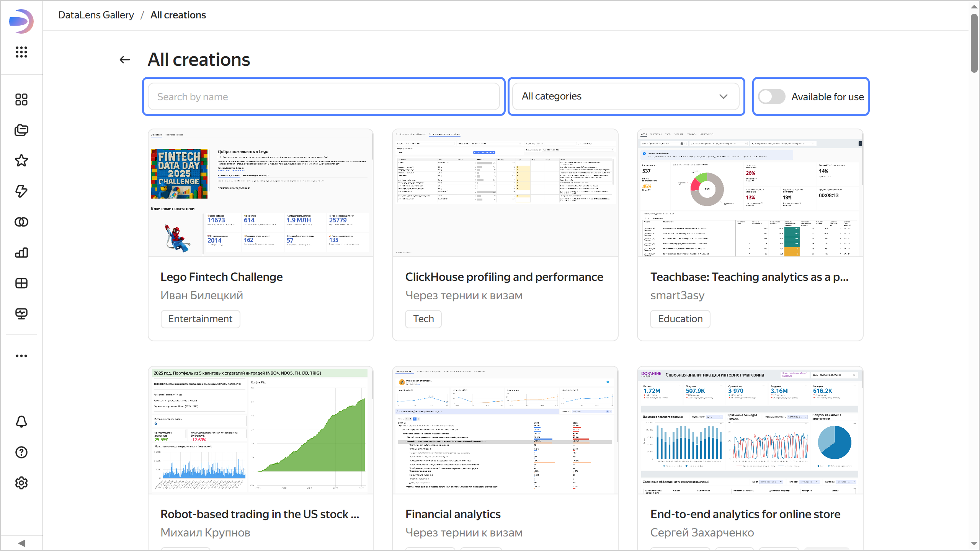The width and height of the screenshot is (980, 551).
Task: Open the apps grid menu icon
Action: [21, 52]
